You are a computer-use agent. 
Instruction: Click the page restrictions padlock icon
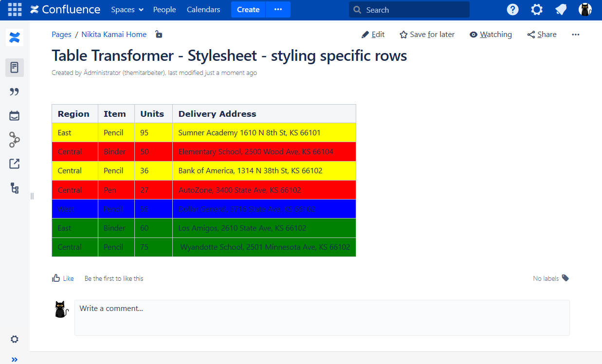pos(158,35)
